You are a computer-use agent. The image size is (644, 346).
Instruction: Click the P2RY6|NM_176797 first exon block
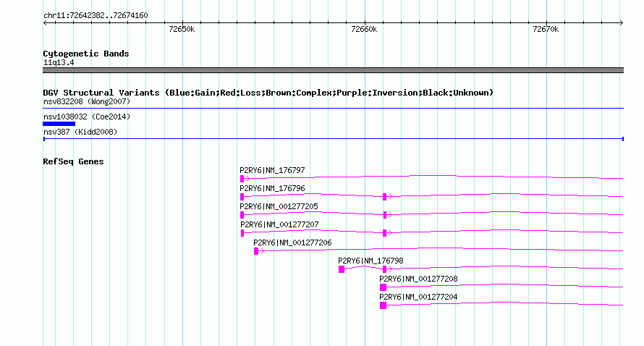tap(242, 179)
